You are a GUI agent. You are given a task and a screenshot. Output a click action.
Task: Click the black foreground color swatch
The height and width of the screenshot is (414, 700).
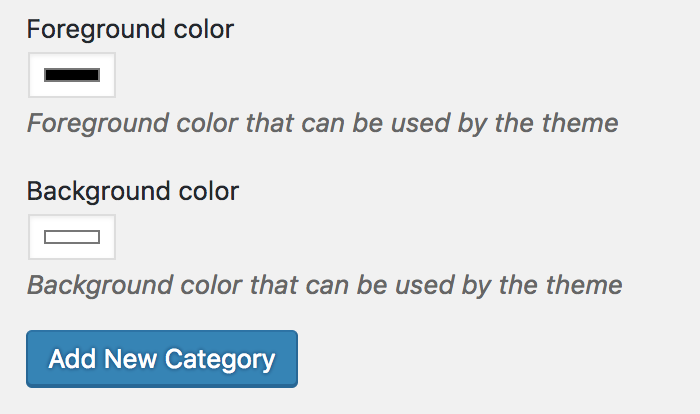tap(72, 75)
